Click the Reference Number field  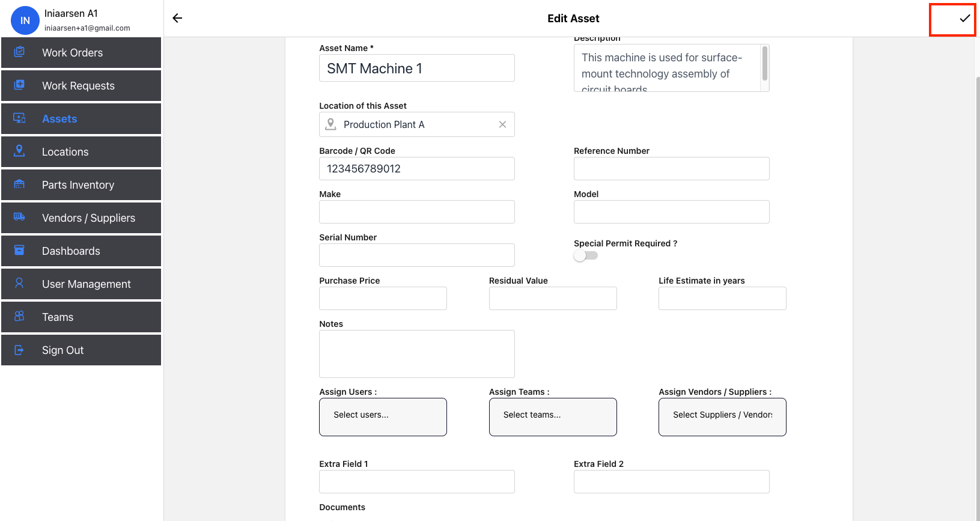(672, 168)
